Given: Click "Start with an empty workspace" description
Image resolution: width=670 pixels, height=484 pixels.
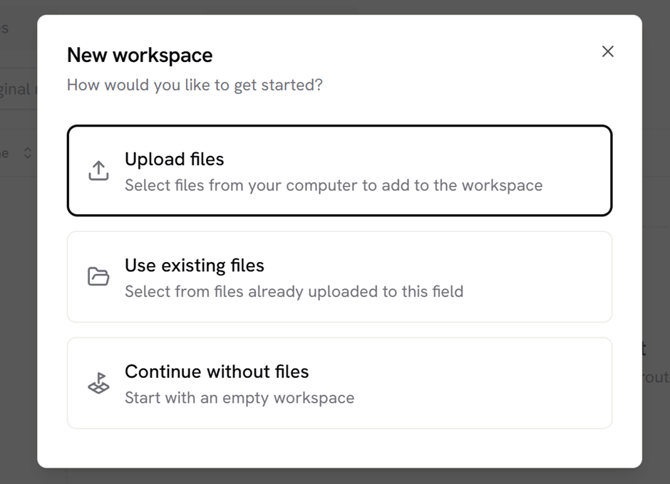Looking at the screenshot, I should coord(239,397).
